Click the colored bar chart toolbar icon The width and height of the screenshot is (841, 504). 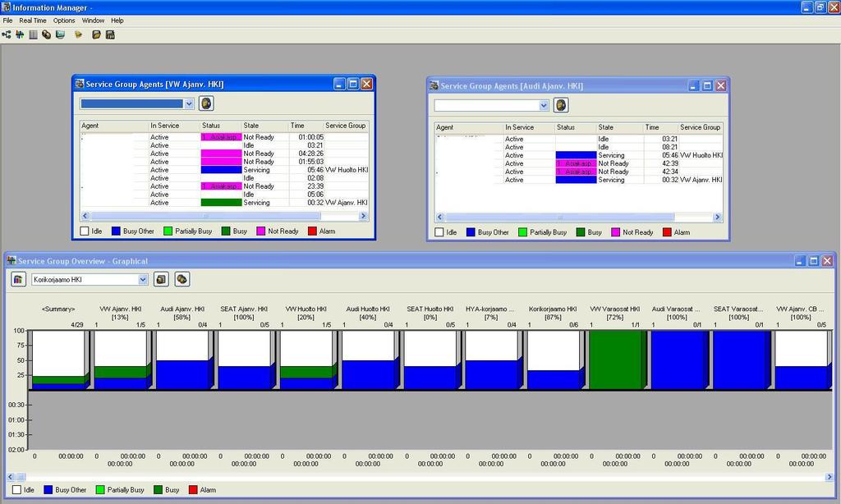click(x=20, y=34)
